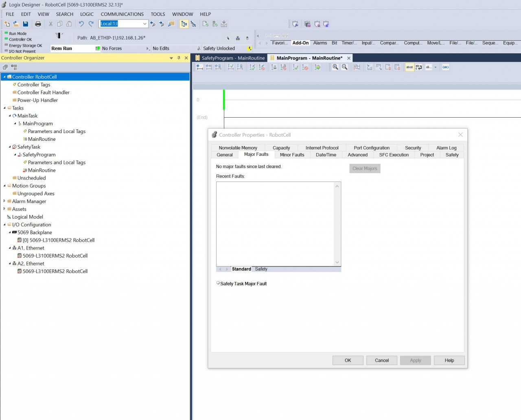Click the yellow safety lock status icon
521x420 pixels.
(x=250, y=48)
